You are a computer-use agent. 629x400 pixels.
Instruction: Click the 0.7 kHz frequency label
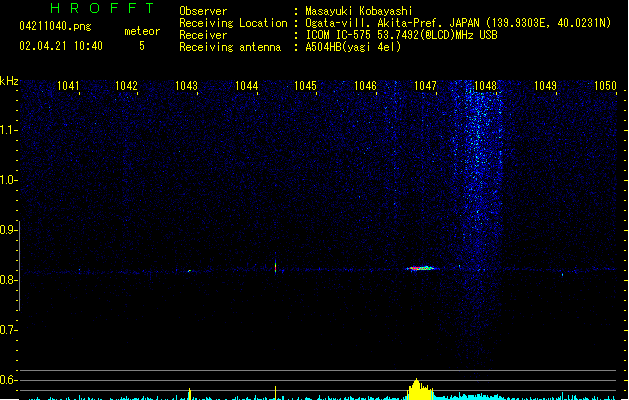pyautogui.click(x=8, y=330)
